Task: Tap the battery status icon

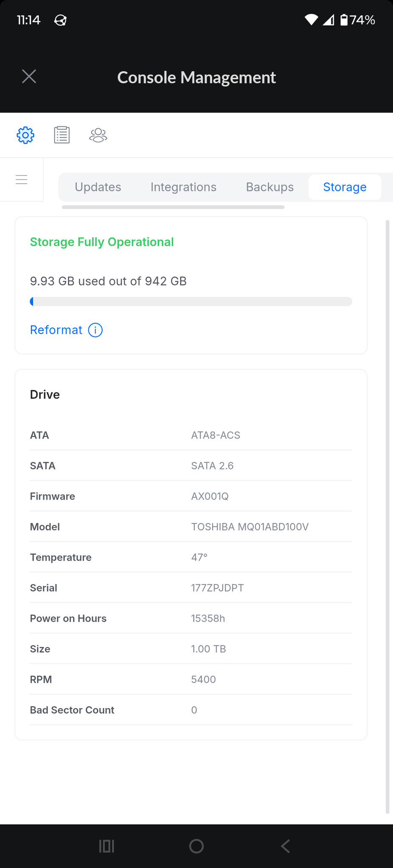Action: tap(344, 20)
